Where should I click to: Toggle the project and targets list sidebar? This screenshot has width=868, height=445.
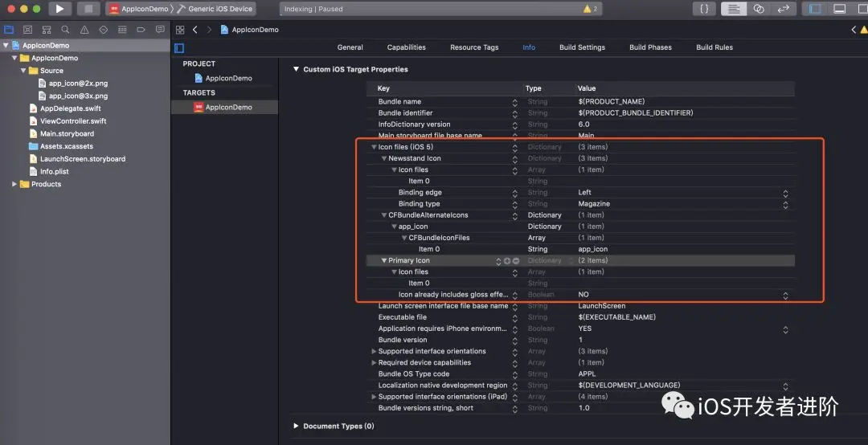[178, 48]
